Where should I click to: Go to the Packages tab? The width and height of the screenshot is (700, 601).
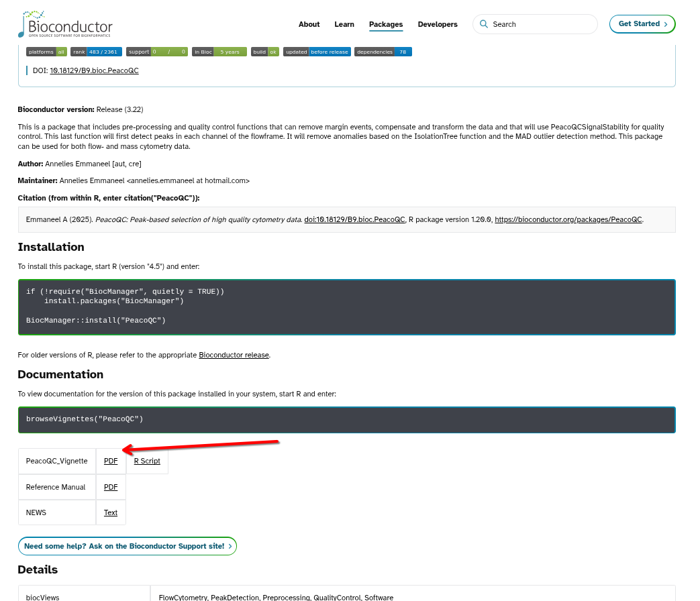[x=386, y=24]
